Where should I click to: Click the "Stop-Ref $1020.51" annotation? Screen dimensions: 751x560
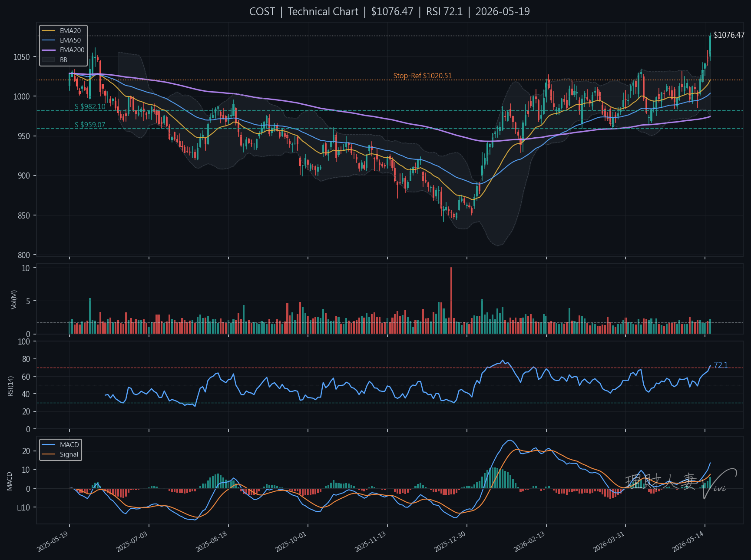423,76
